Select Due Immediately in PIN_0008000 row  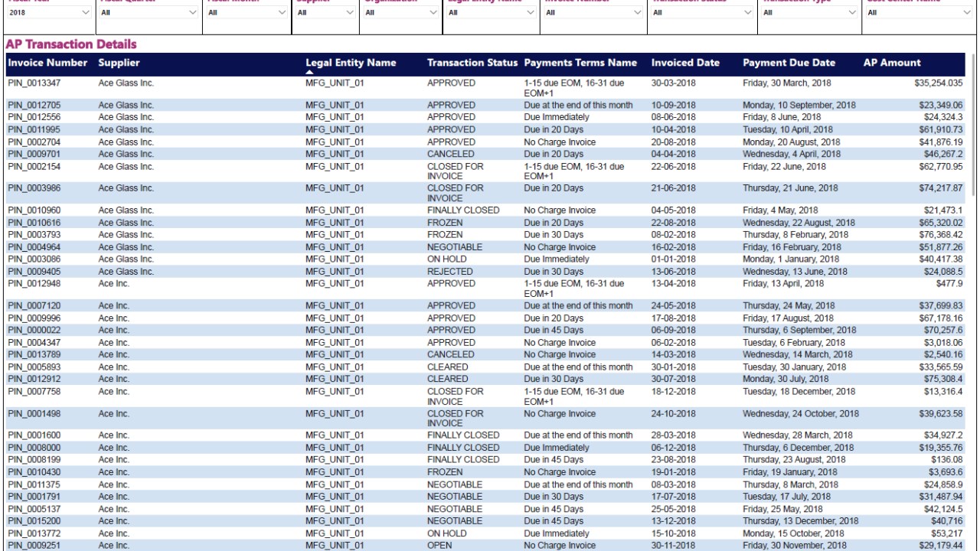point(557,448)
